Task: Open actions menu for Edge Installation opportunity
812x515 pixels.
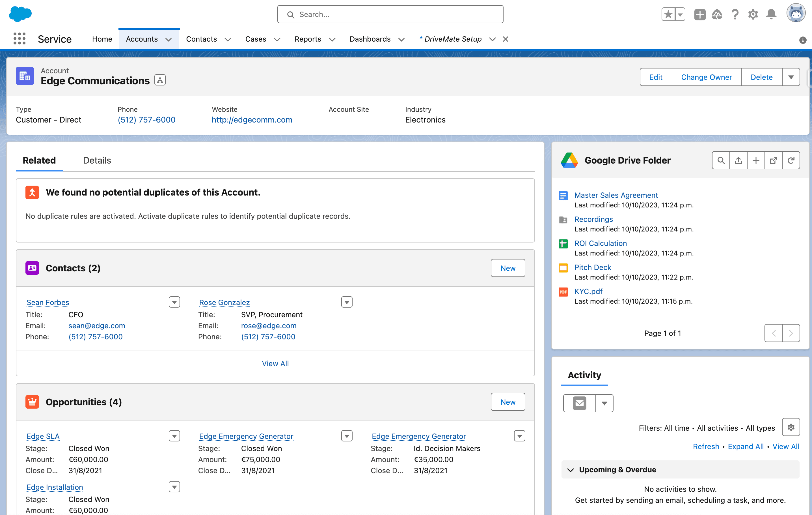Action: [174, 487]
